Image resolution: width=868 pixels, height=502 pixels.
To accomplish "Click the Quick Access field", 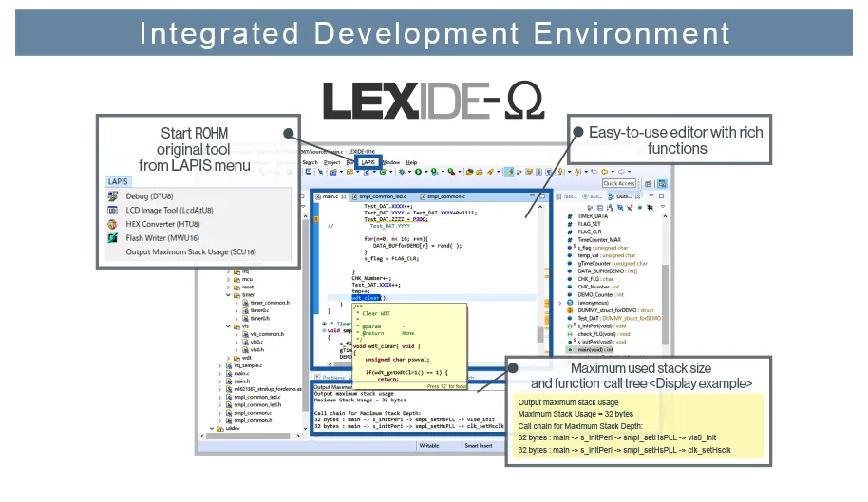I will [619, 183].
